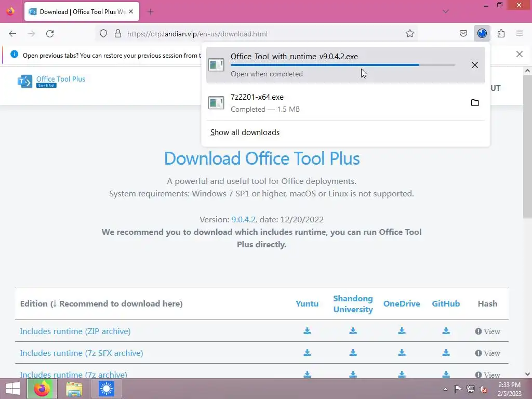Click the scrollbar down arrow
The width and height of the screenshot is (532, 399).
(x=527, y=374)
